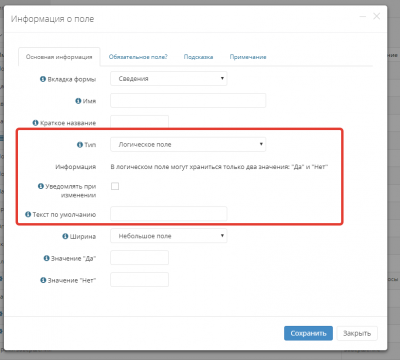Open the Тип dropdown showing Логическое поле
The height and width of the screenshot is (360, 400).
coord(188,144)
